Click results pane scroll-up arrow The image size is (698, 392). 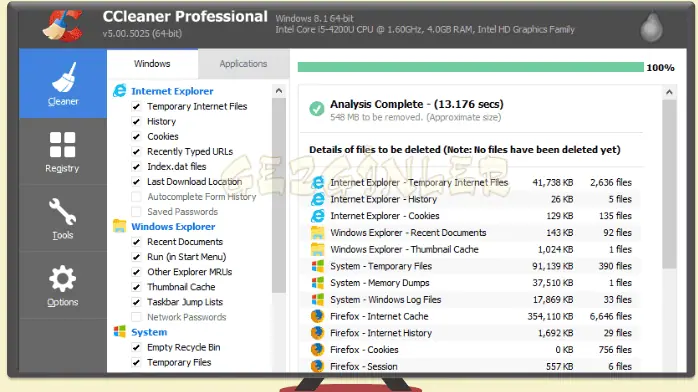[x=669, y=93]
